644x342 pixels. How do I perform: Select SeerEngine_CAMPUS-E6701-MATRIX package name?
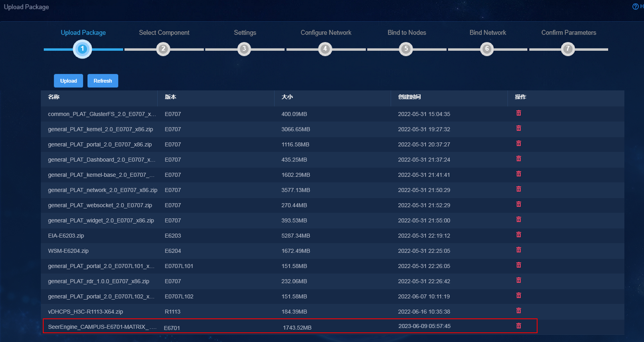[x=102, y=327]
